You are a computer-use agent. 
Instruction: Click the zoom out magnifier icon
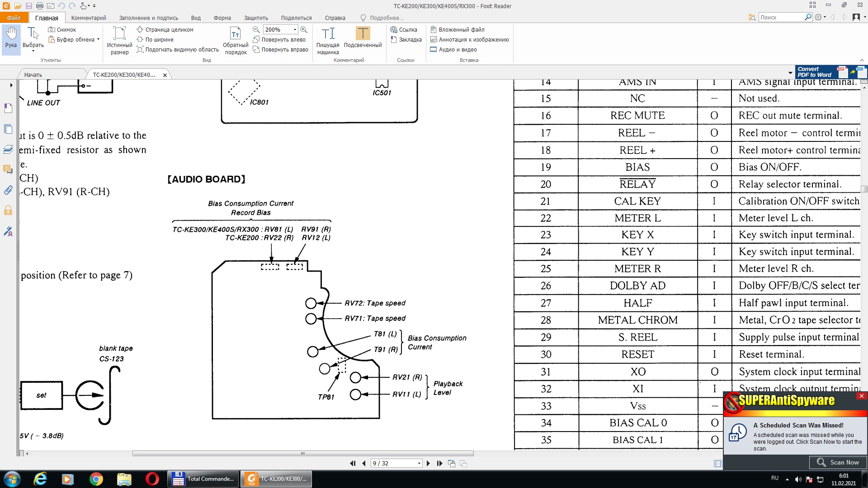click(x=256, y=29)
